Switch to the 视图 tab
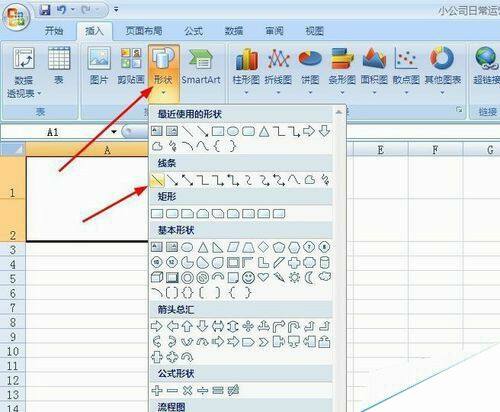500x412 pixels. pos(314,31)
